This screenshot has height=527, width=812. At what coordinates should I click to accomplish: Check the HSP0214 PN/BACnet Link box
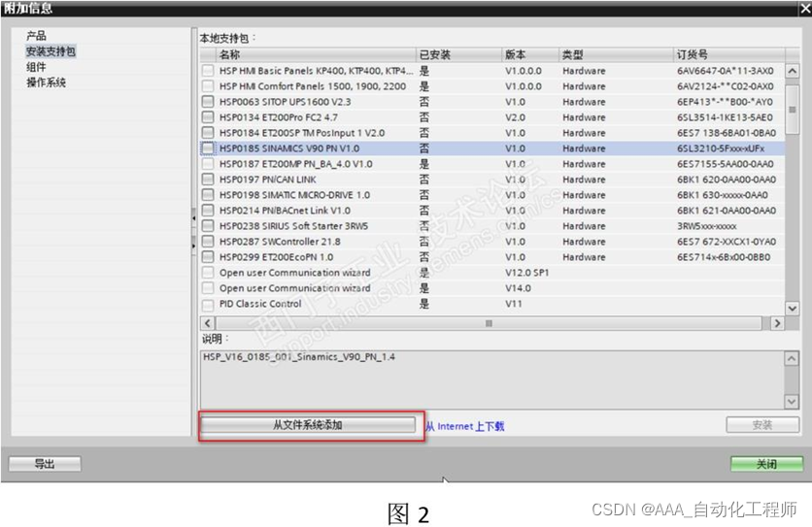[208, 211]
